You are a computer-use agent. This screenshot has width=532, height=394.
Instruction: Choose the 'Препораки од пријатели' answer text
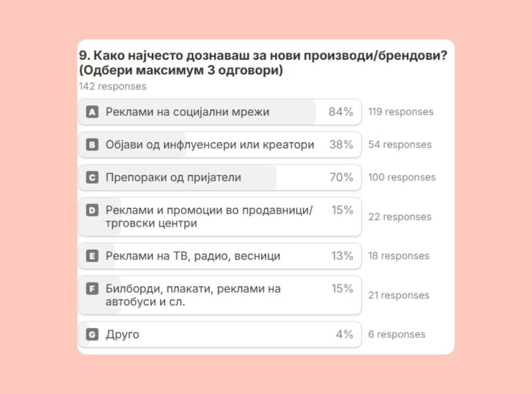coord(174,178)
